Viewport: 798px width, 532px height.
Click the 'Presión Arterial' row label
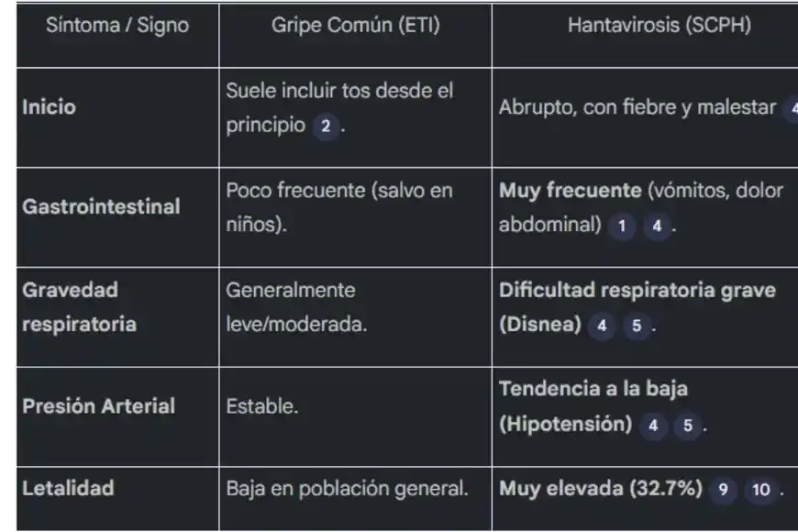pos(98,406)
